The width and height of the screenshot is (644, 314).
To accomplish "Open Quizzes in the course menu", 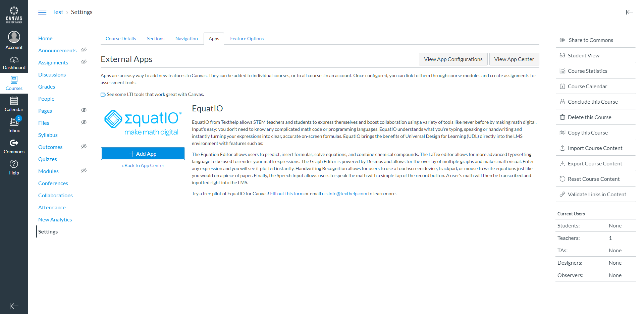I will point(48,159).
